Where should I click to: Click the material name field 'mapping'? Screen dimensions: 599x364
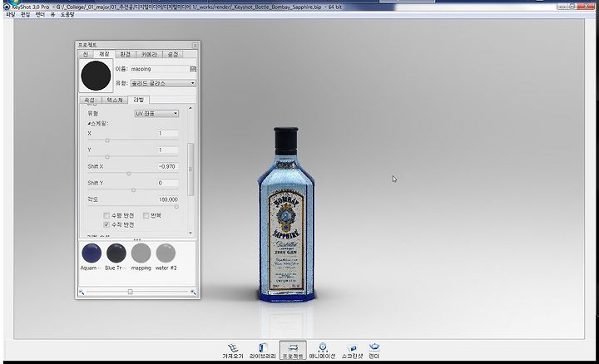click(159, 69)
